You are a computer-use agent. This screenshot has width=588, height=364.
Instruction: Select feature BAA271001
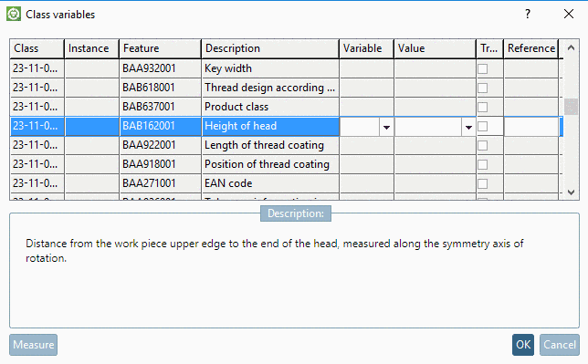click(160, 183)
